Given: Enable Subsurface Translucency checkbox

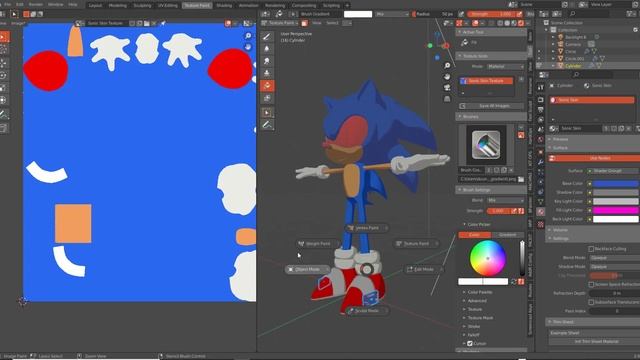Looking at the screenshot, I should click(x=591, y=302).
